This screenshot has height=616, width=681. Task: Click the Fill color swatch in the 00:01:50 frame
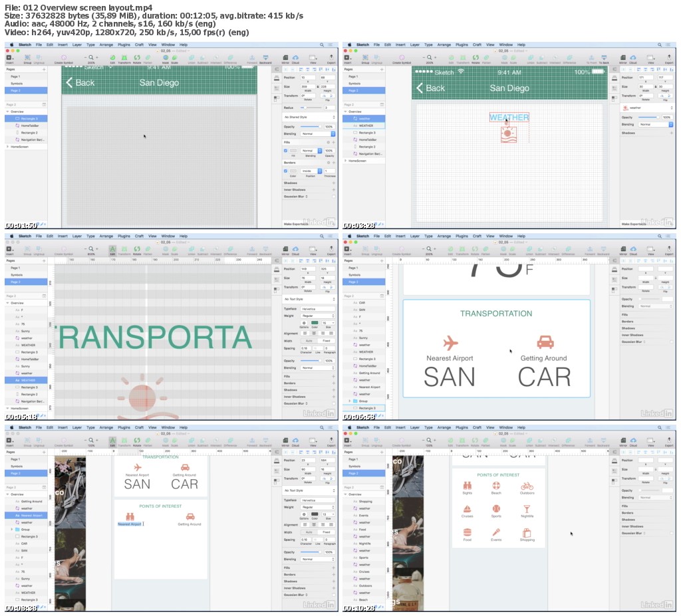[x=293, y=151]
